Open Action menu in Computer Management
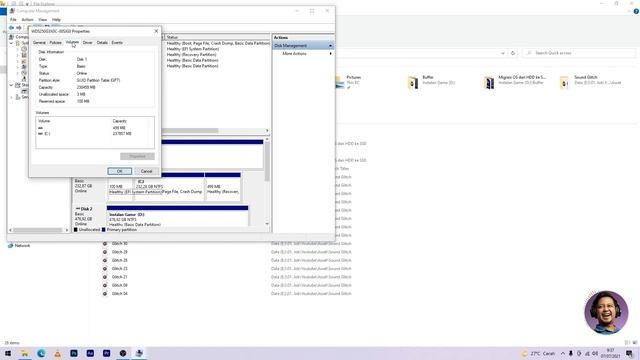The image size is (640, 360). click(x=27, y=20)
